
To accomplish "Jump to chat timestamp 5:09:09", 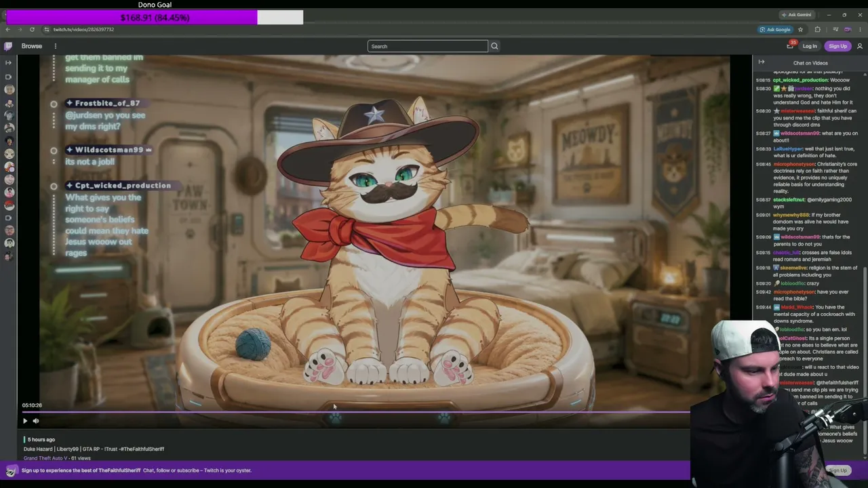I will (x=763, y=237).
